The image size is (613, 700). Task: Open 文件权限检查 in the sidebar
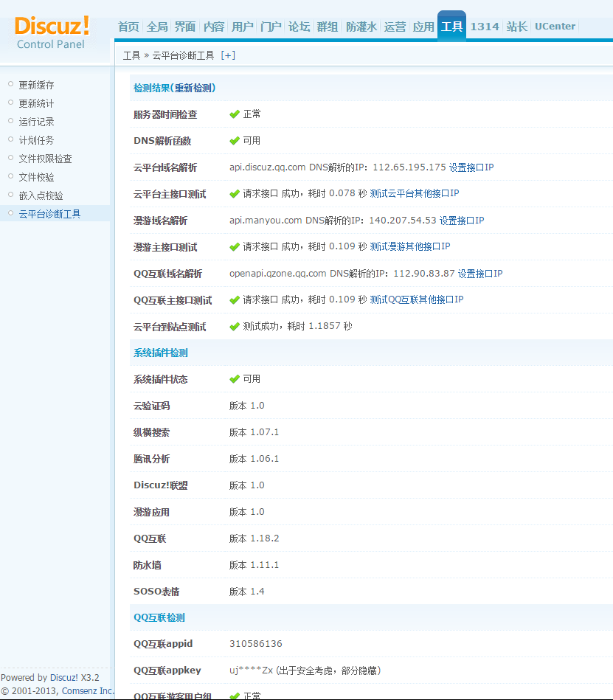tap(46, 159)
